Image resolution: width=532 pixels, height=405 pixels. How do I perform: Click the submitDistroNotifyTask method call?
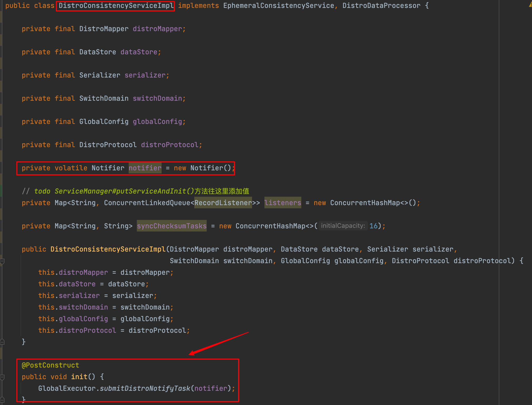click(145, 388)
